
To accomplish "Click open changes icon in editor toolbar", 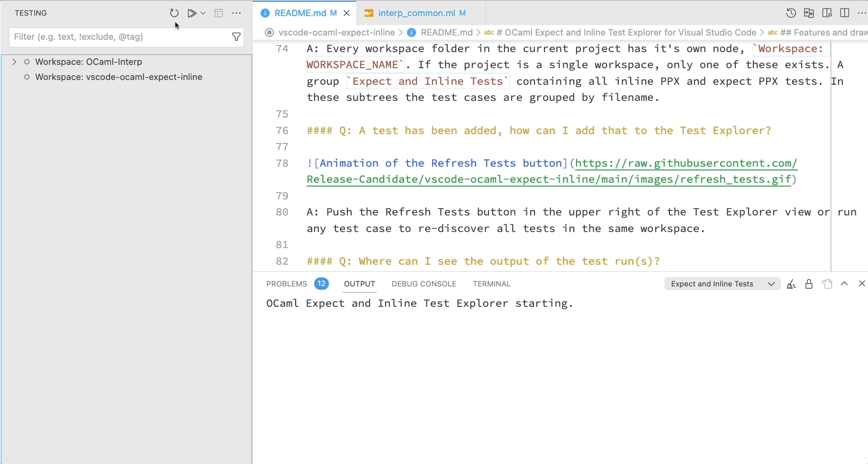I will click(x=809, y=13).
